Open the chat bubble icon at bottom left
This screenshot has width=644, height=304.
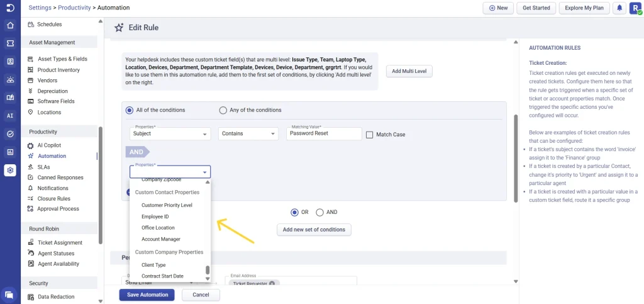pos(9,295)
